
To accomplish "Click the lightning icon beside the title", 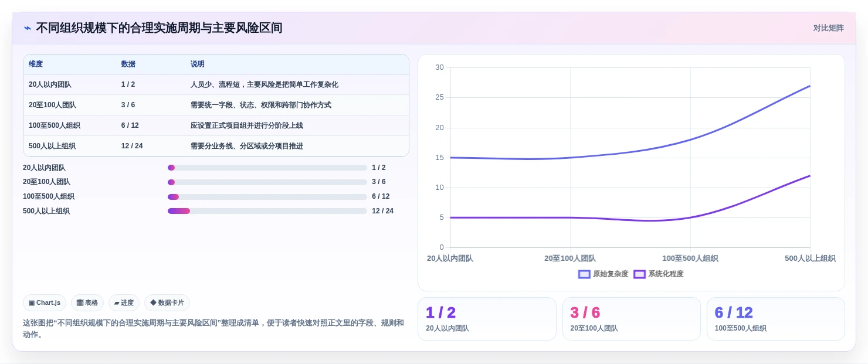I will click(28, 28).
